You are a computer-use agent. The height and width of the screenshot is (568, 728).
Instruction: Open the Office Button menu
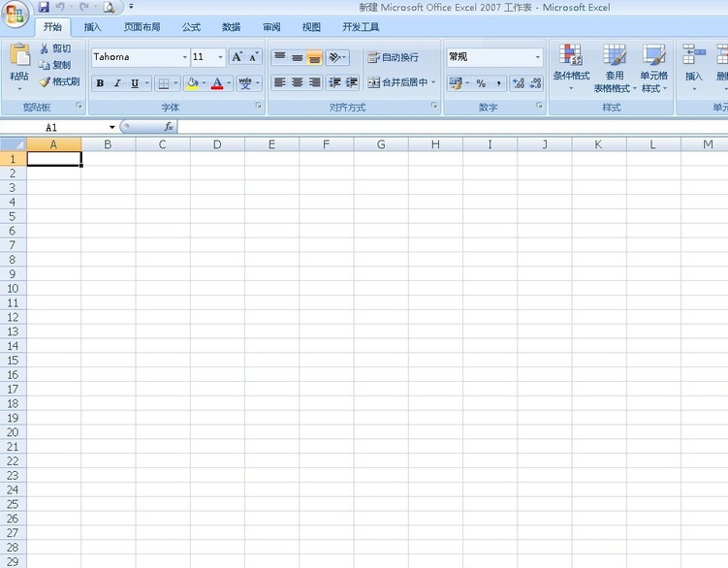click(x=15, y=14)
